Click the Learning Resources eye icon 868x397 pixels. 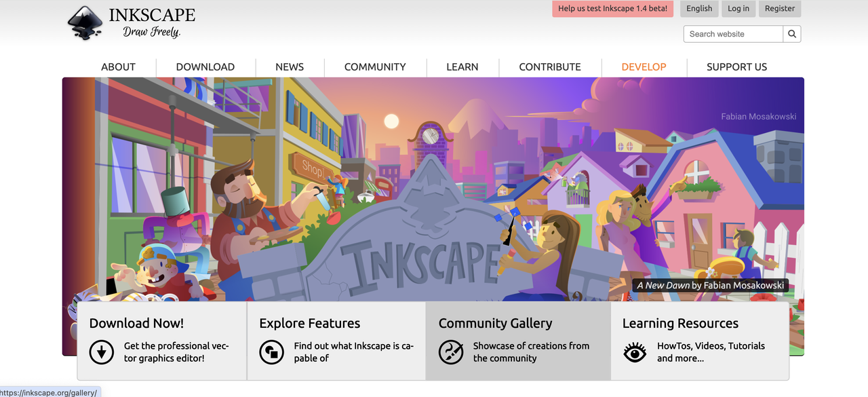tap(635, 352)
